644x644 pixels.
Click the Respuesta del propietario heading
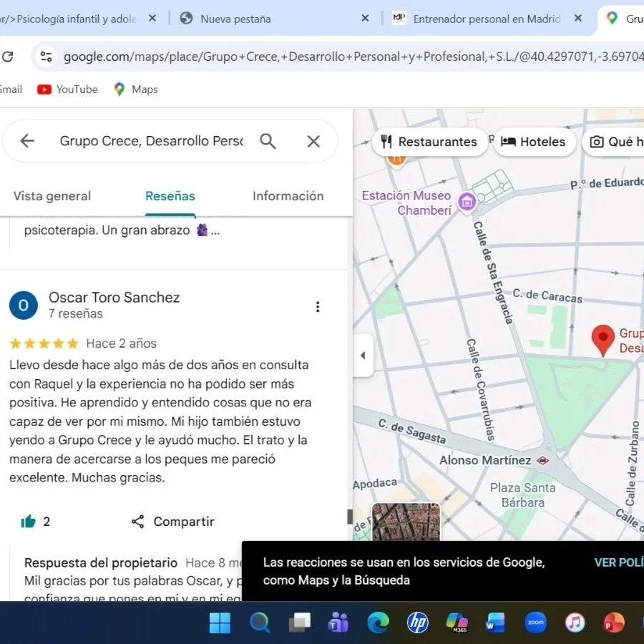101,562
